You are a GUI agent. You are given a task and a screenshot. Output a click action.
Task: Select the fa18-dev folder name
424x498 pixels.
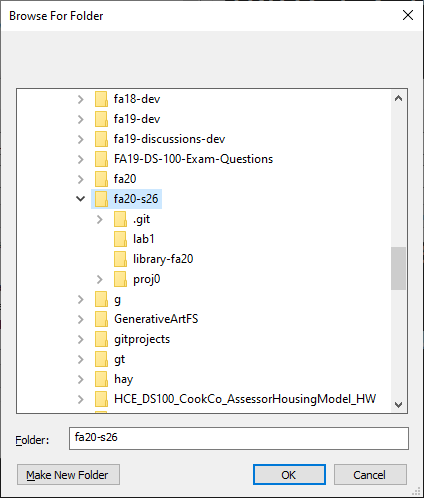[137, 99]
